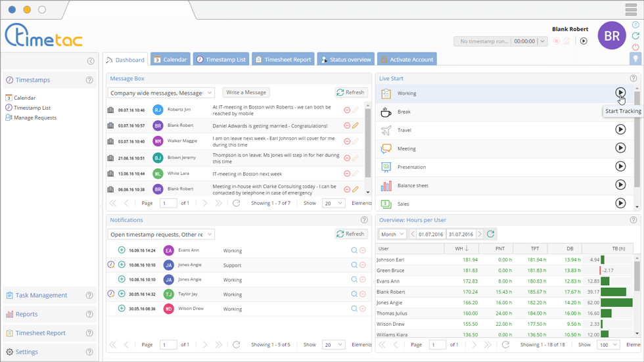Click the green reload icon under help
This screenshot has height=362, width=644.
[635, 35]
